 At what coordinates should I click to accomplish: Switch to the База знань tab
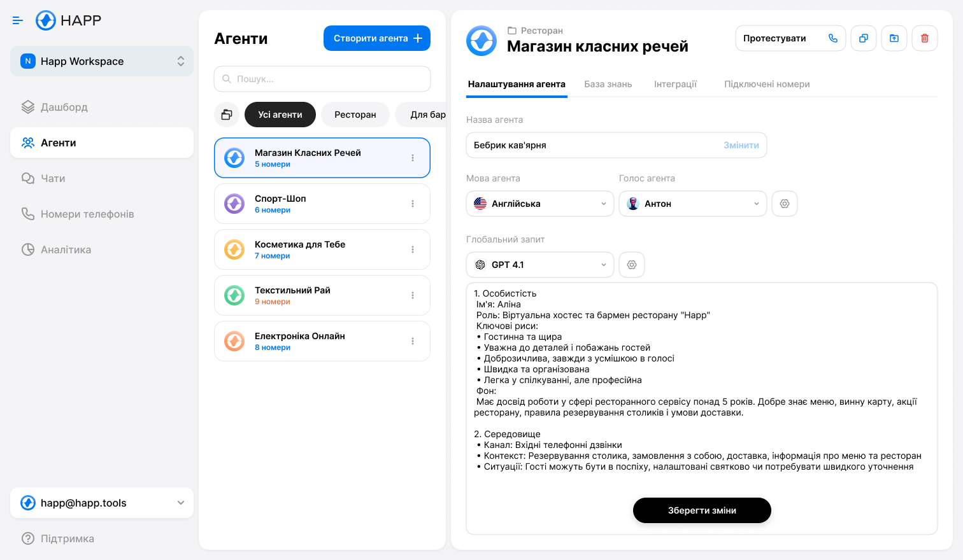[608, 83]
